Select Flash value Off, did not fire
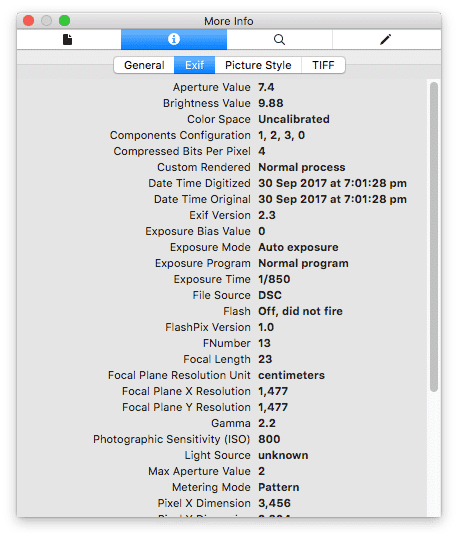This screenshot has height=538, width=458. 300,311
